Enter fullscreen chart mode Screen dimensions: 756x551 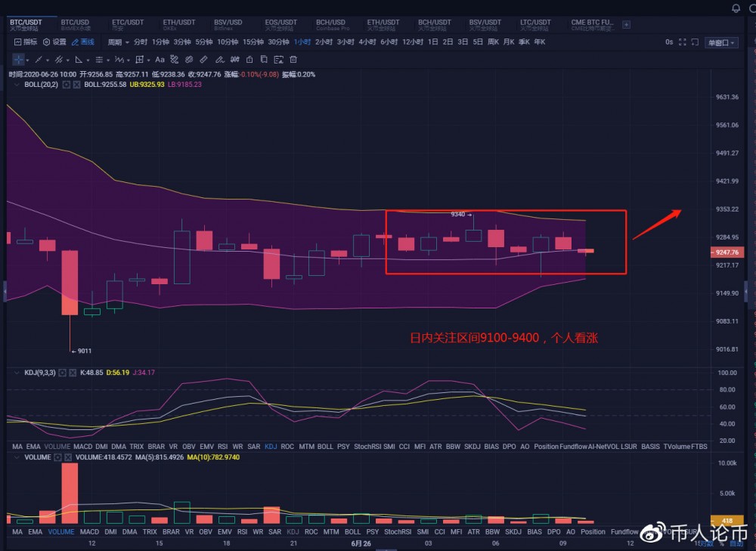683,42
